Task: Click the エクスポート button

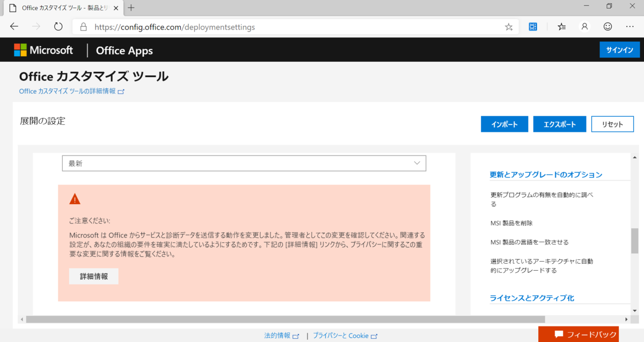Action: pos(560,124)
